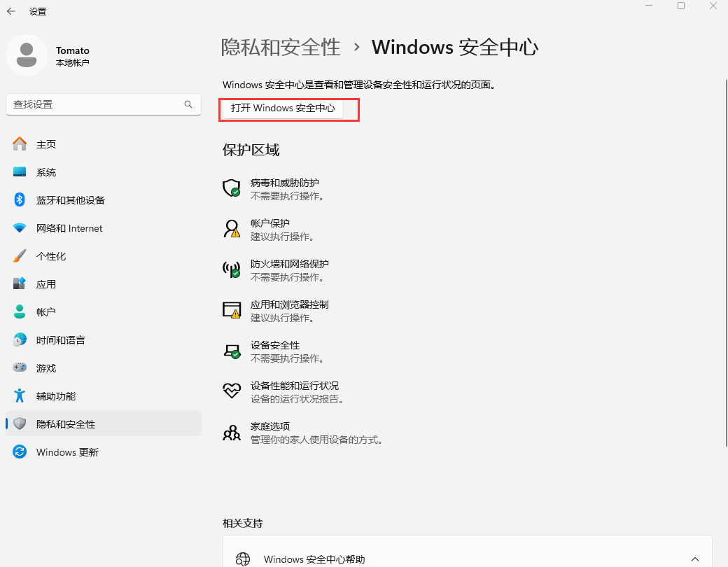Click the device performance heart icon

pos(231,391)
